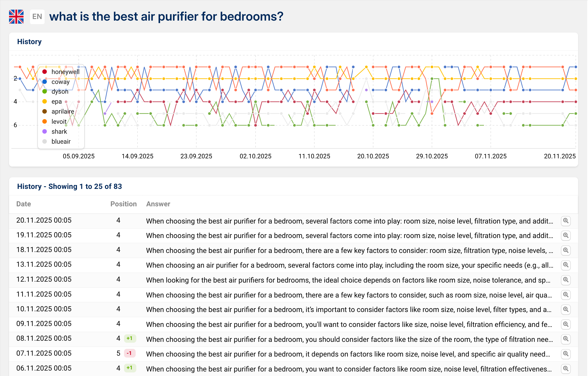Click the EN language badge
This screenshot has height=376, width=588.
point(37,17)
